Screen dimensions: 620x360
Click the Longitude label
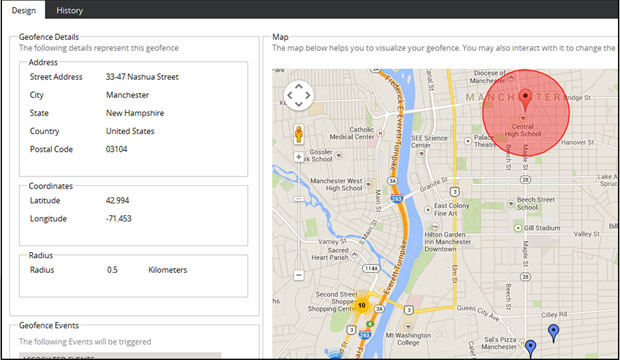click(x=48, y=218)
